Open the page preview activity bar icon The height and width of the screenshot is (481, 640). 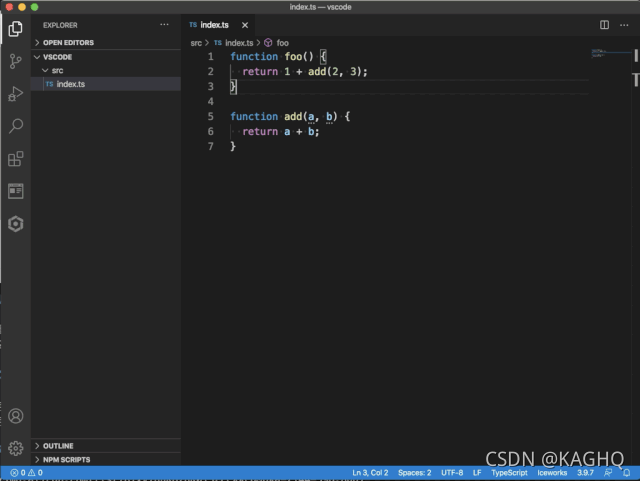16,191
